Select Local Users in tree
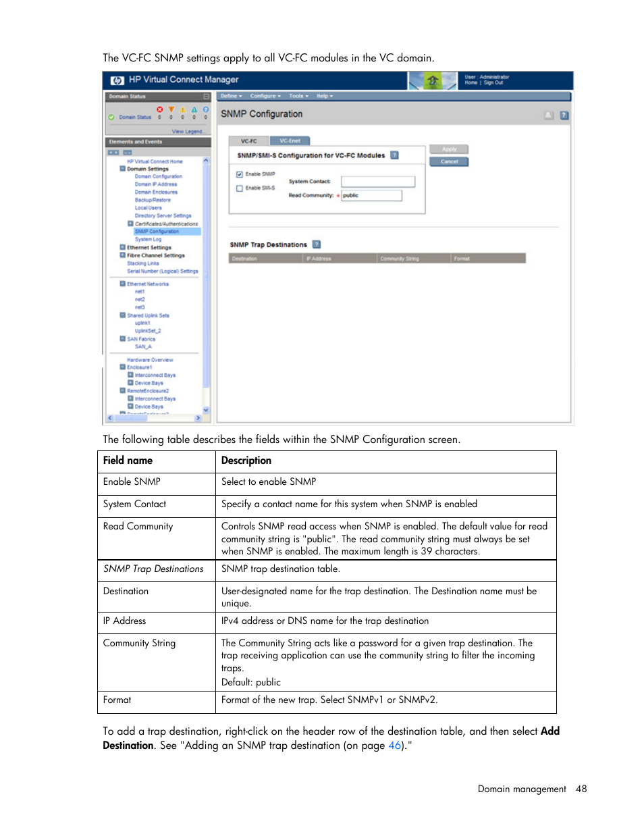 point(148,208)
